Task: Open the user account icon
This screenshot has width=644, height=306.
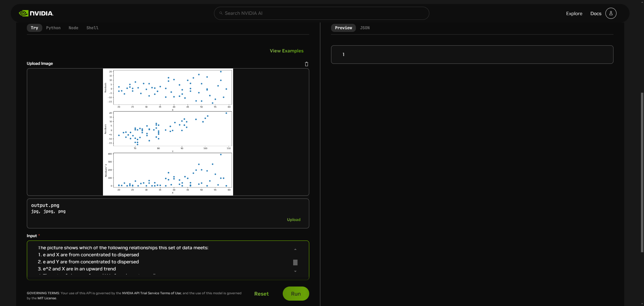Action: [611, 13]
